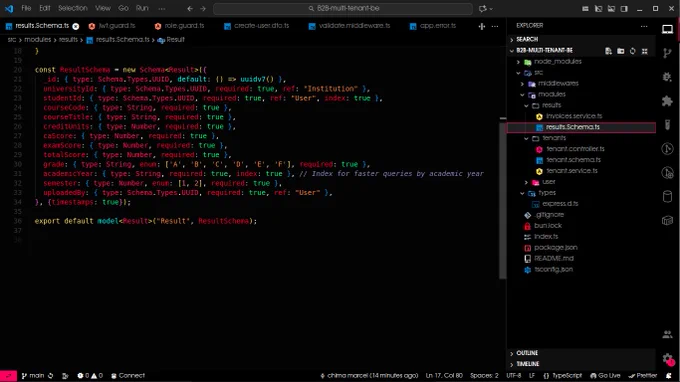The height and width of the screenshot is (382, 680).
Task: Go forward with the right arrow
Action: (203, 8)
